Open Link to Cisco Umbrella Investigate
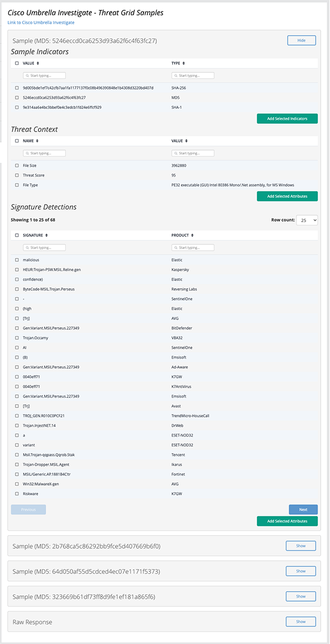Screen dimensions: 330x644 tap(41, 23)
